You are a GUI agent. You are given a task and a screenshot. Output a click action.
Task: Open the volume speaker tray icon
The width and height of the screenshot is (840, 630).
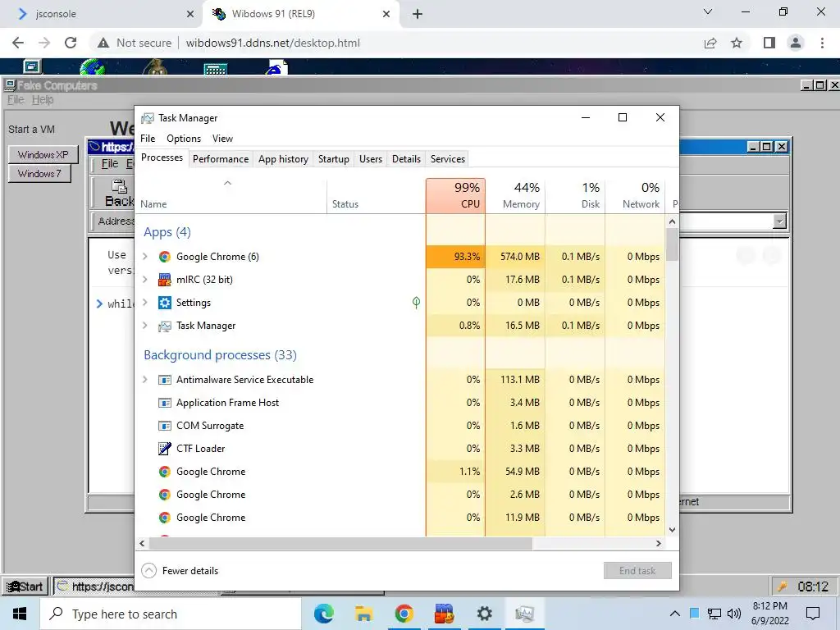tap(734, 614)
